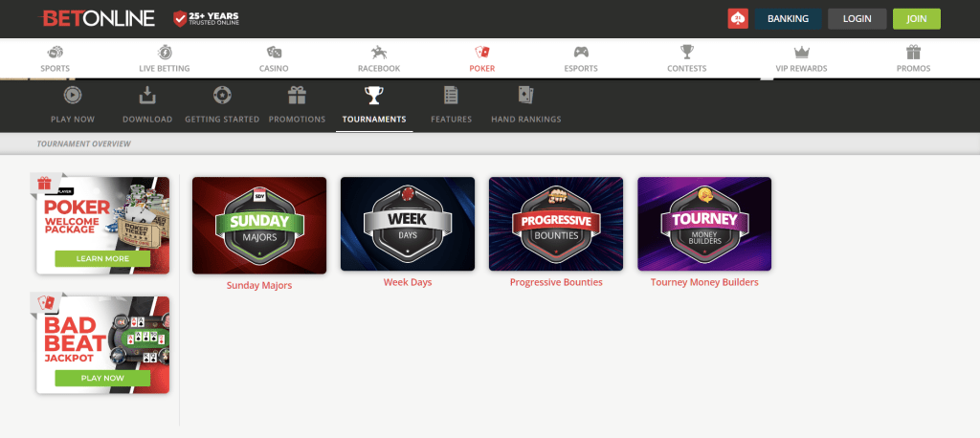
Task: Open Getting Started chip icon
Action: coord(222,95)
